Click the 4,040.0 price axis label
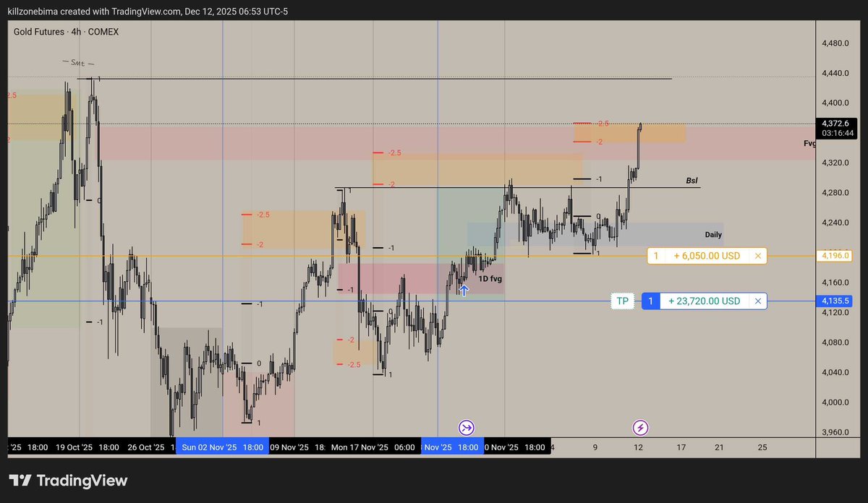The image size is (868, 503). pyautogui.click(x=835, y=372)
